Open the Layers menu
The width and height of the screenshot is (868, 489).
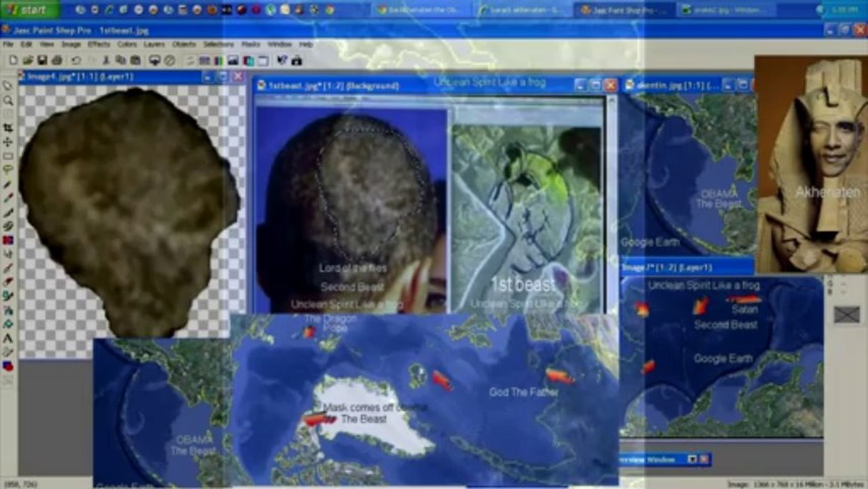[x=154, y=44]
